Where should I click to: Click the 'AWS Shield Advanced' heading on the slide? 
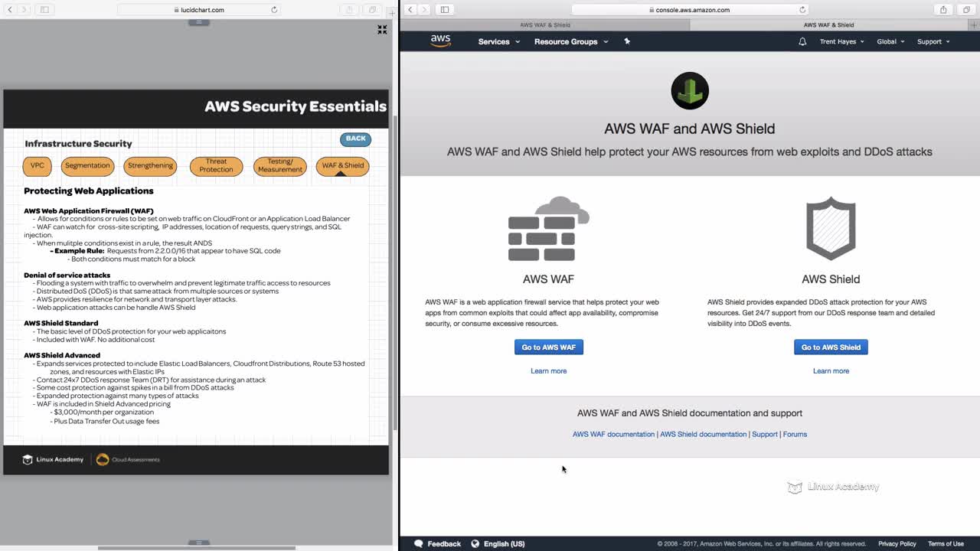[x=62, y=355]
